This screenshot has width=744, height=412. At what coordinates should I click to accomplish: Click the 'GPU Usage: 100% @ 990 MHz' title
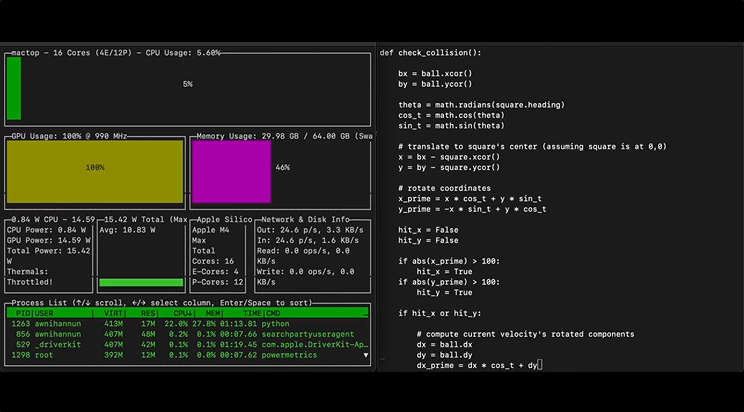(x=69, y=136)
